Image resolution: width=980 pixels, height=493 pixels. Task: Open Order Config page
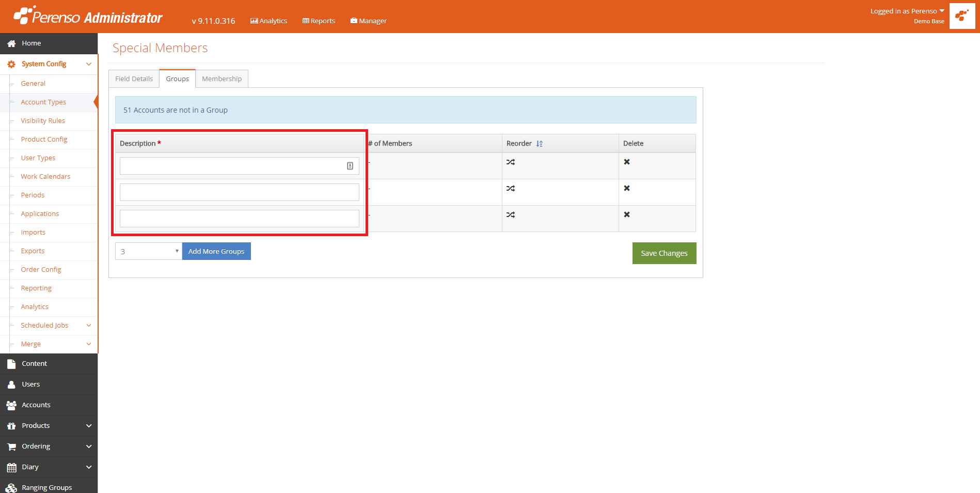[x=41, y=269]
